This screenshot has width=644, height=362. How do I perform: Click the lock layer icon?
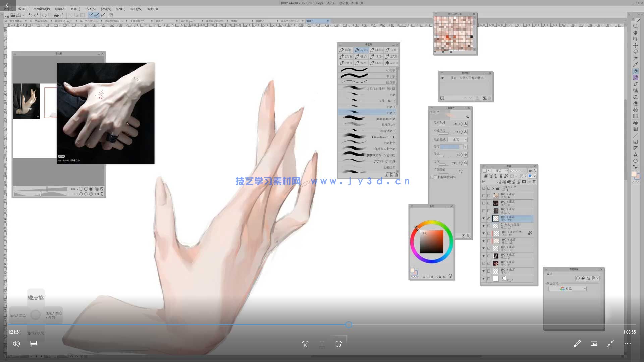point(501,176)
